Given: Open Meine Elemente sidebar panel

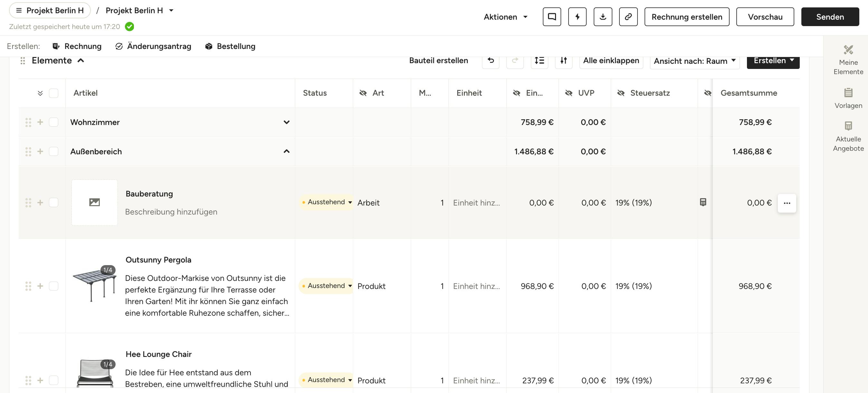Looking at the screenshot, I should coord(848,60).
